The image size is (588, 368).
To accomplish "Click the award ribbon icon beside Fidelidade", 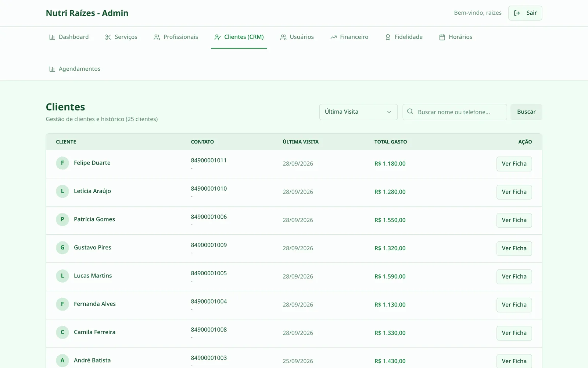I will [388, 37].
